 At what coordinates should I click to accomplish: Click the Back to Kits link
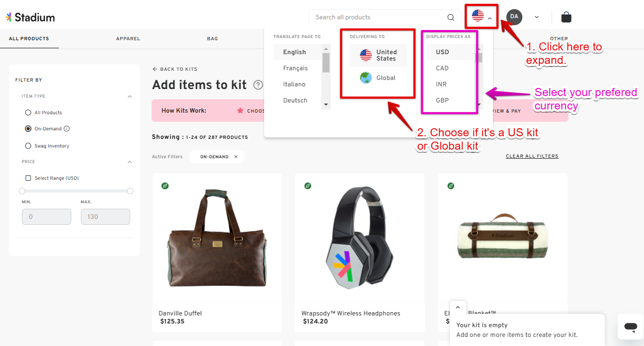coord(175,69)
